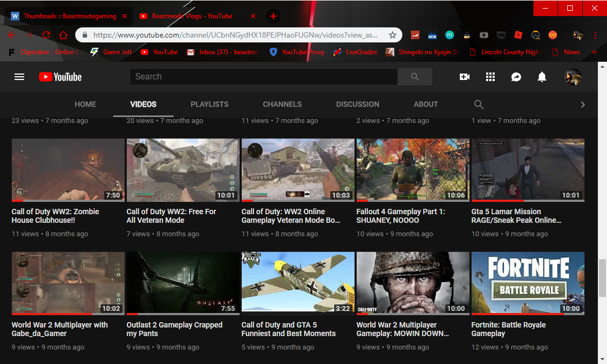Screen dimensions: 607x364
Task: Open the LiveGrades bookmark
Action: 355,52
